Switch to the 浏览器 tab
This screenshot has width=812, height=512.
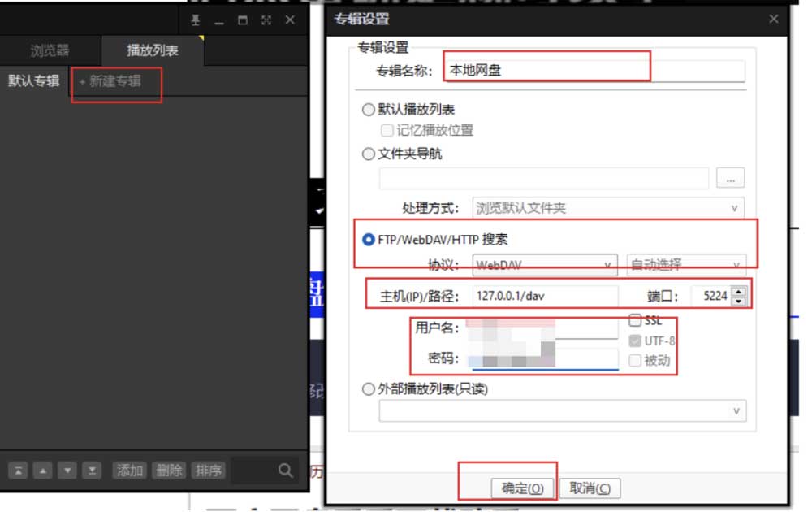[x=50, y=50]
